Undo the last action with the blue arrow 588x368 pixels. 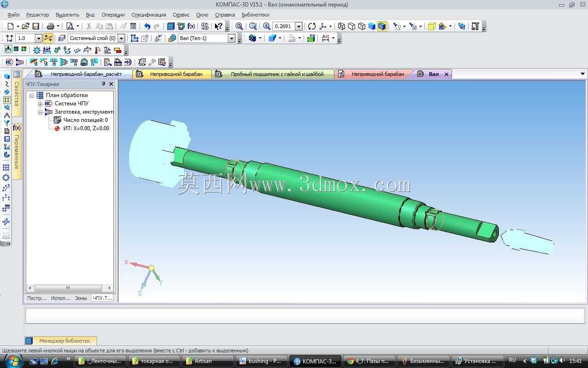point(147,26)
